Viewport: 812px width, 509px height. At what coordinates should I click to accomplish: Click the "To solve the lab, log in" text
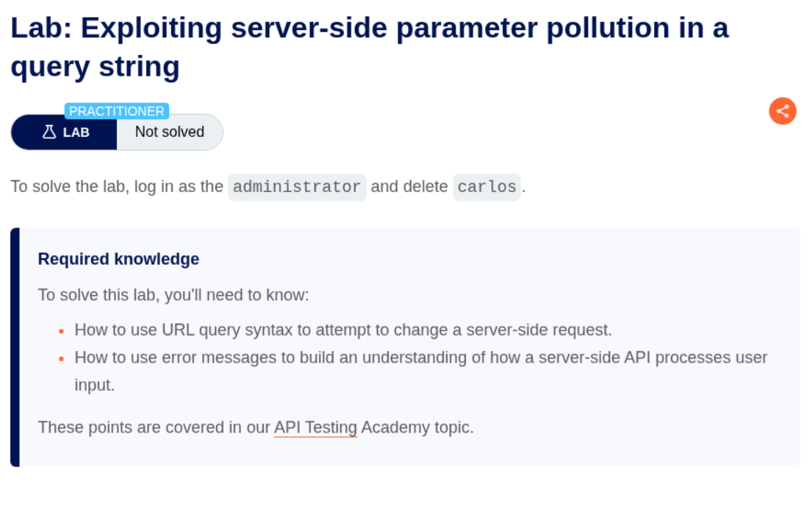pos(116,187)
